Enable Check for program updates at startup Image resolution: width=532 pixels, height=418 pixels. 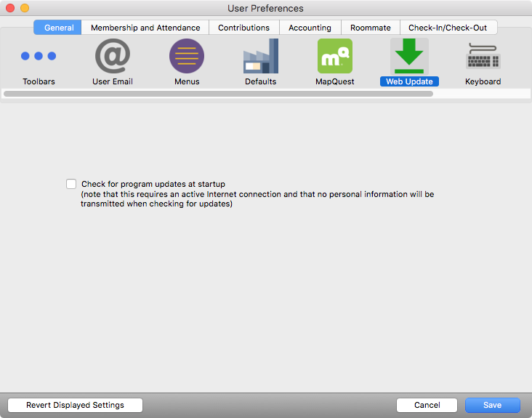71,185
